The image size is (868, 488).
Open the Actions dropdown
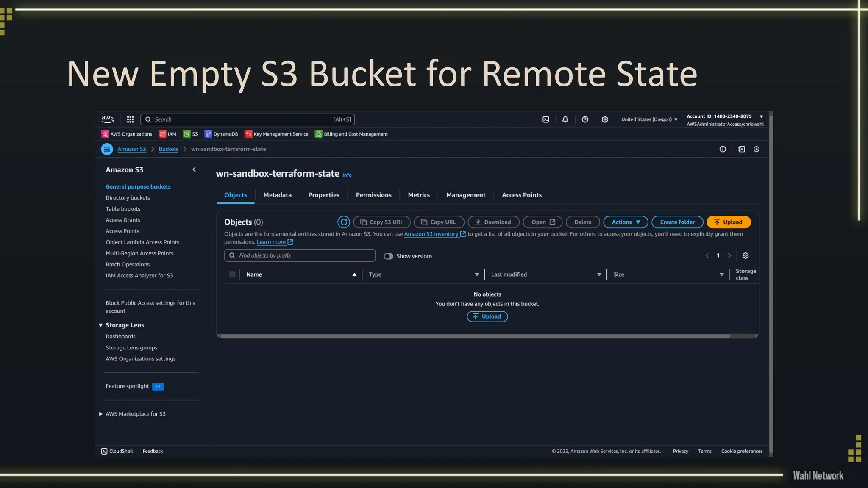pyautogui.click(x=626, y=222)
